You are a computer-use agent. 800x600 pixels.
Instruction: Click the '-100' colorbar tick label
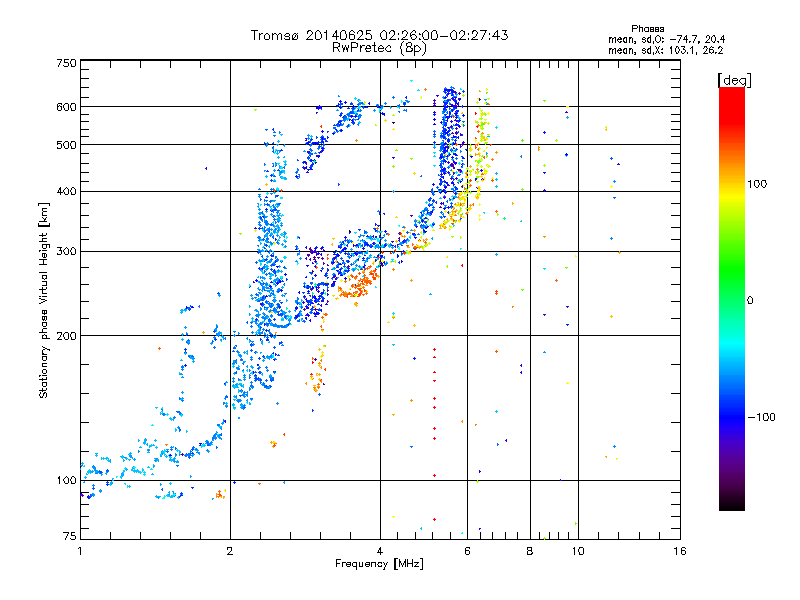coord(761,417)
